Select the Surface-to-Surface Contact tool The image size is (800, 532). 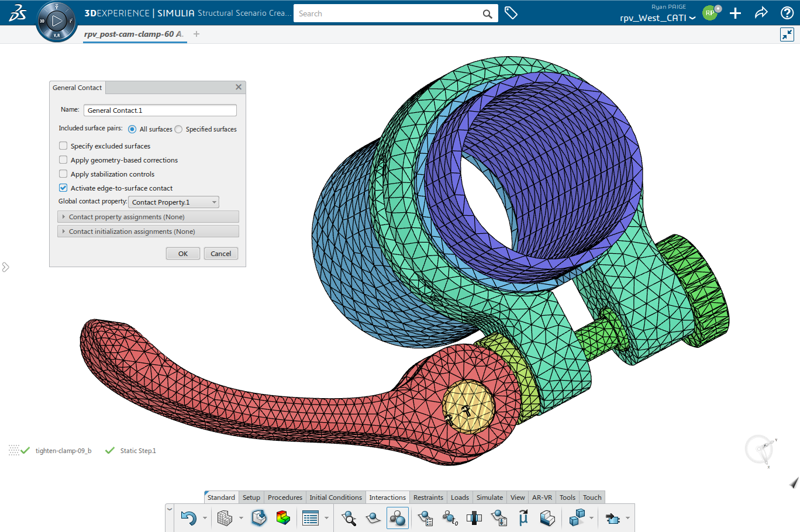[373, 518]
